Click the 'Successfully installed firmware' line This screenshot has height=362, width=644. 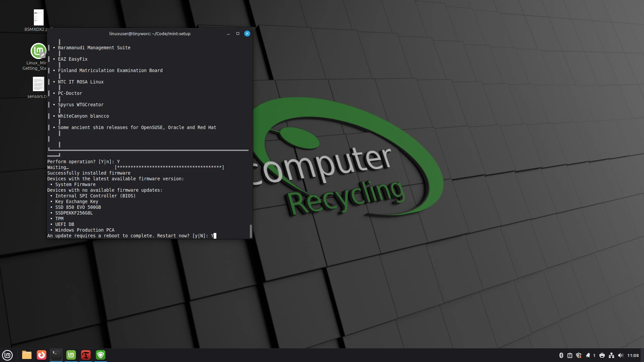click(89, 173)
